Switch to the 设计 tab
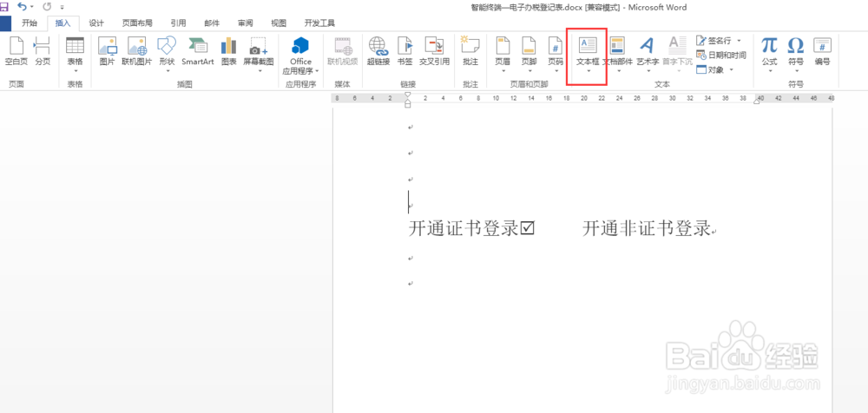Viewport: 868px width, 413px height. [x=96, y=23]
